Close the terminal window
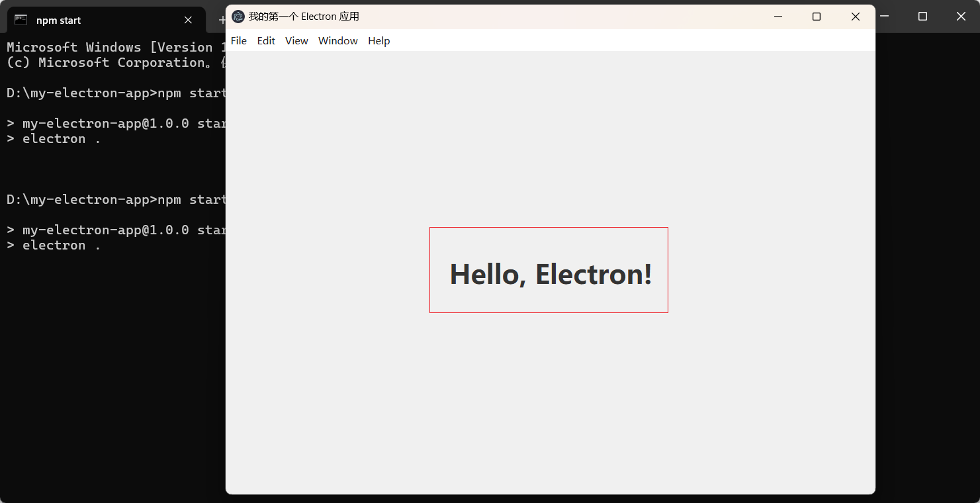Image resolution: width=980 pixels, height=503 pixels. 961,17
